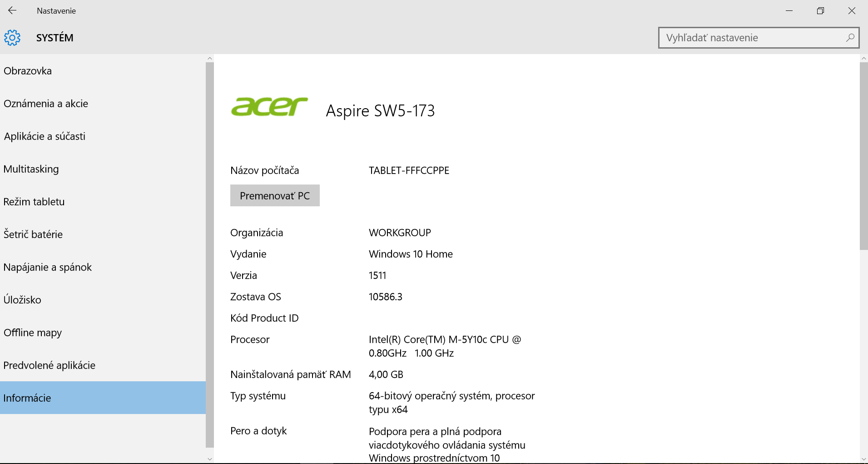868x464 pixels.
Task: Click the back arrow icon
Action: [x=12, y=10]
